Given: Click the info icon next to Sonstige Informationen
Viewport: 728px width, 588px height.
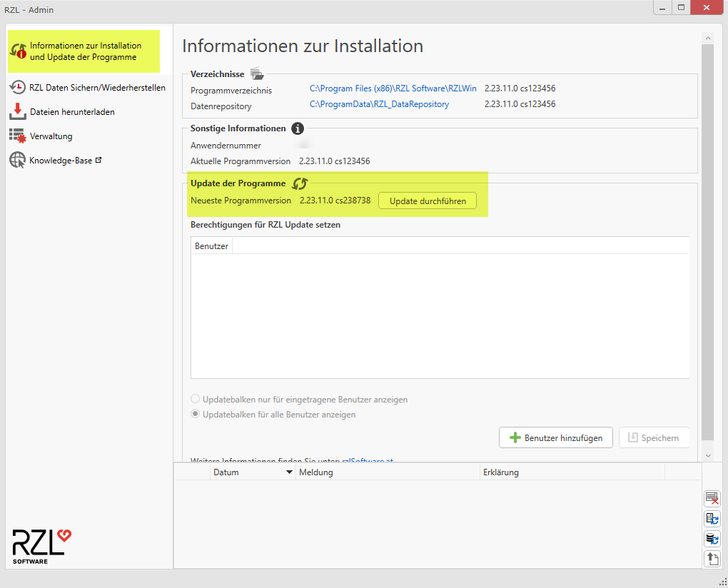Looking at the screenshot, I should pos(298,128).
